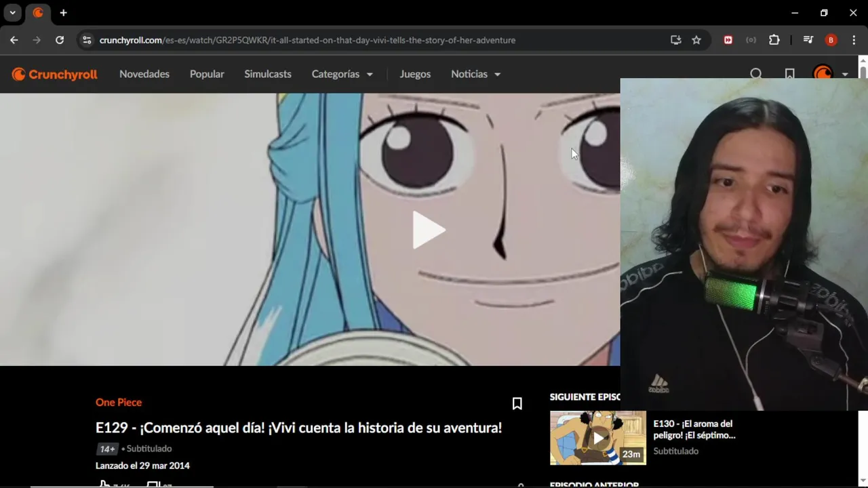The image size is (868, 488).
Task: Click the Subtitulado label under E129 title
Action: tap(149, 449)
